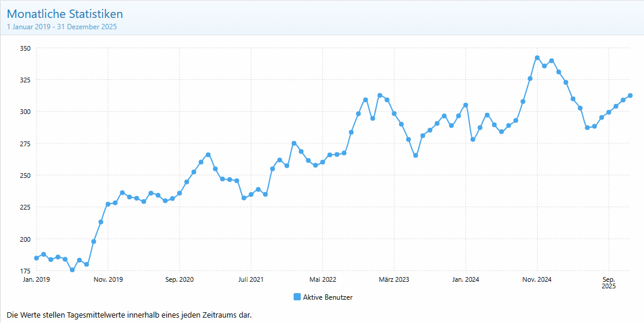The height and width of the screenshot is (323, 644).
Task: Click the Monatliche Statistiken heading
Action: coord(65,14)
